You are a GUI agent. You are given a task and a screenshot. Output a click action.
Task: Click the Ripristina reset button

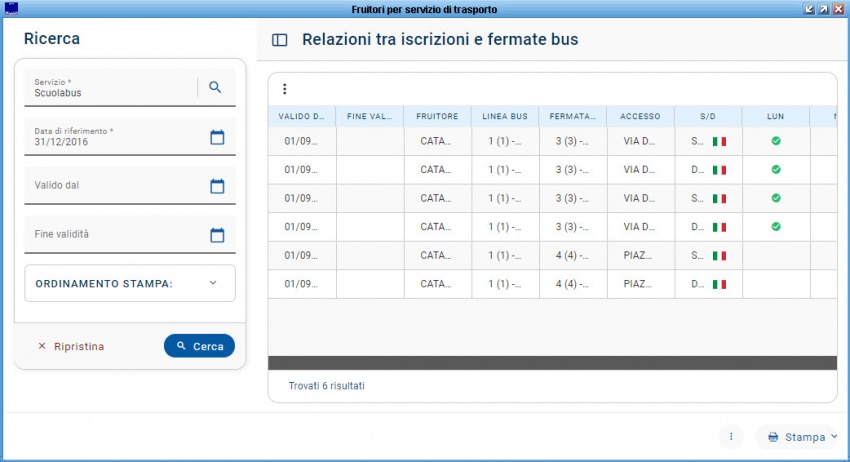71,346
